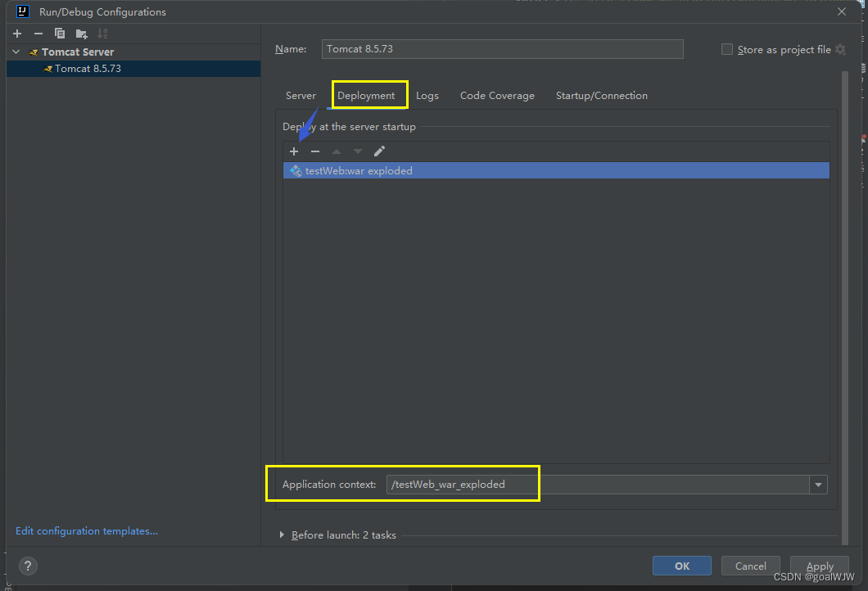Add a new run configuration
The image size is (868, 591).
(17, 34)
